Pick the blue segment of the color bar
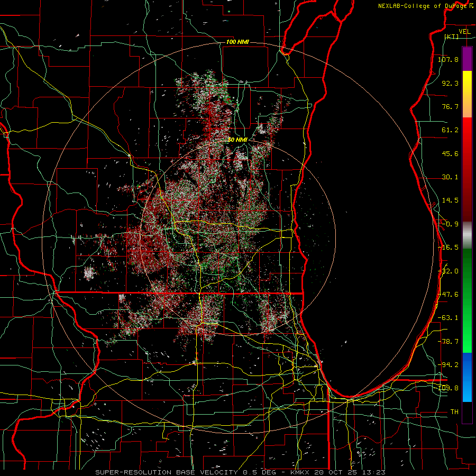Screen dimensions: 476x476 coord(467,377)
